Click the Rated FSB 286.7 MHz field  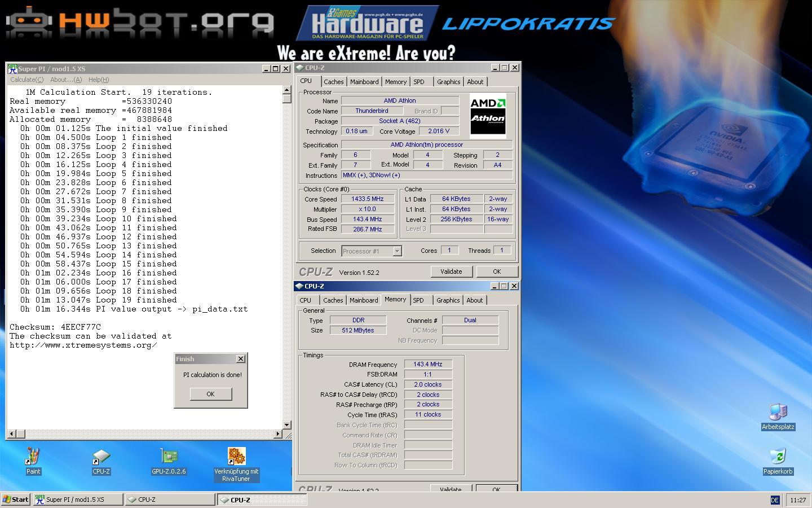click(368, 229)
